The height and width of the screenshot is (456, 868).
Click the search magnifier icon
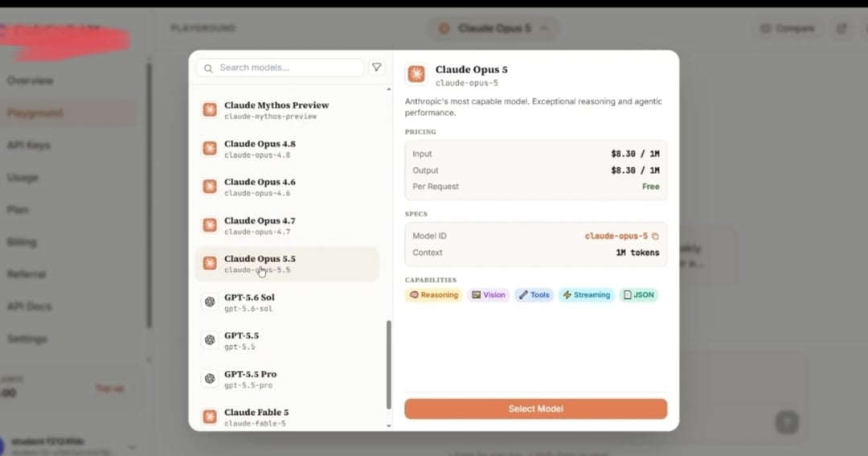pyautogui.click(x=208, y=68)
